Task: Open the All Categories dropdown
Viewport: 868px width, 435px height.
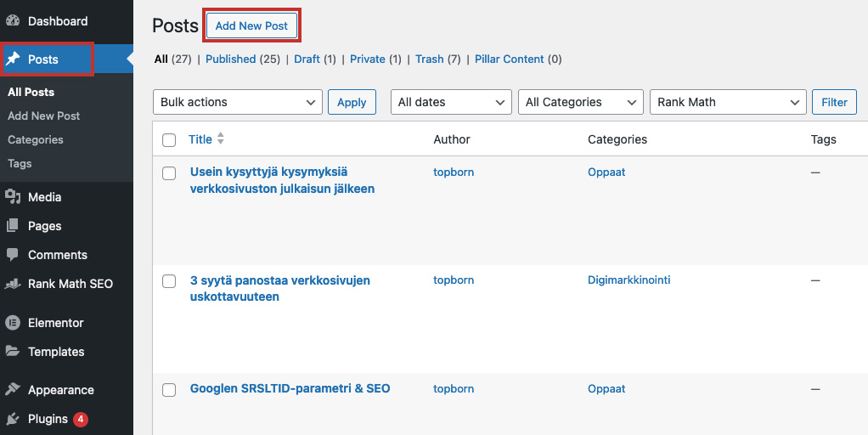Action: point(581,103)
